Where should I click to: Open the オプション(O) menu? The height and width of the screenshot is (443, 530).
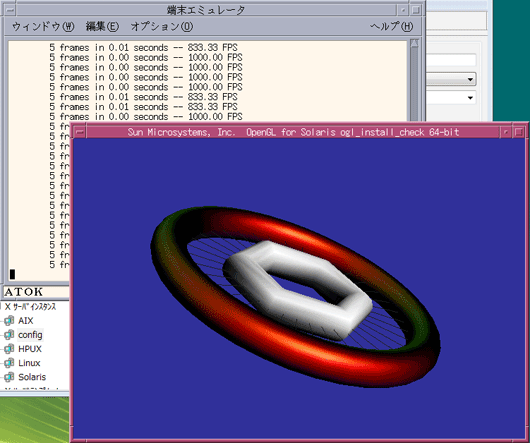tap(162, 26)
